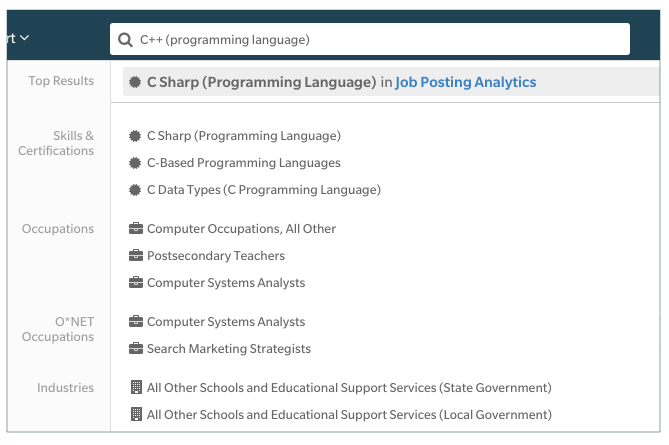This screenshot has height=445, width=669.
Task: Select Computer Systems Analysts under O*NET Occupations
Action: click(226, 322)
